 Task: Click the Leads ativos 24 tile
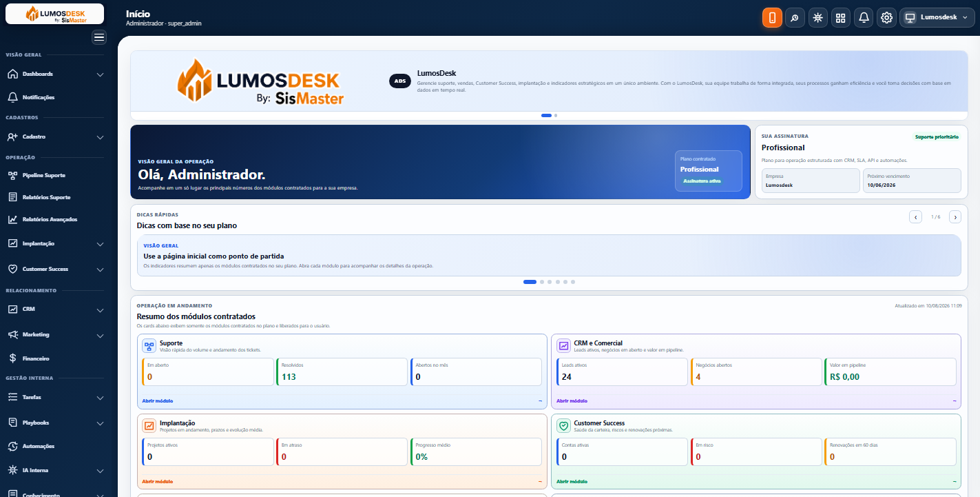622,372
